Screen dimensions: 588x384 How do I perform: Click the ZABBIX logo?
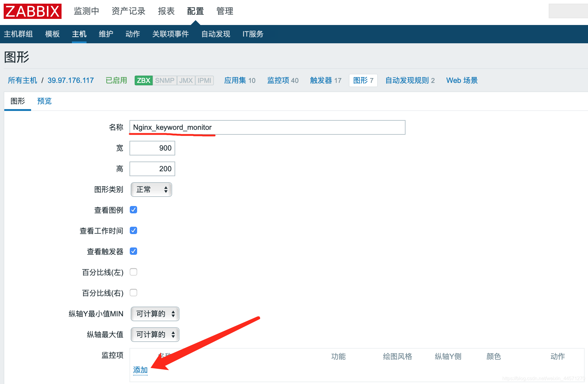tap(33, 11)
